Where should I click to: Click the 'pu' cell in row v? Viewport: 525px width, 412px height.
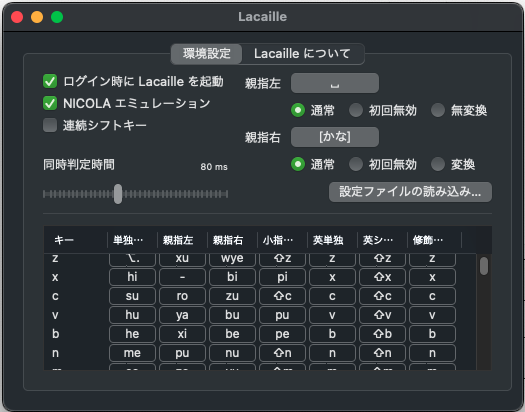coord(282,315)
